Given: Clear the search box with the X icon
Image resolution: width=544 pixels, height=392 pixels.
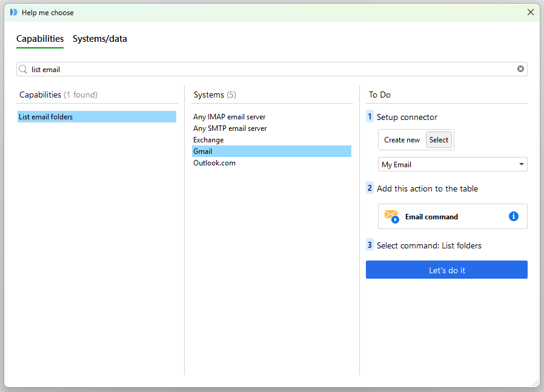Looking at the screenshot, I should click(520, 69).
